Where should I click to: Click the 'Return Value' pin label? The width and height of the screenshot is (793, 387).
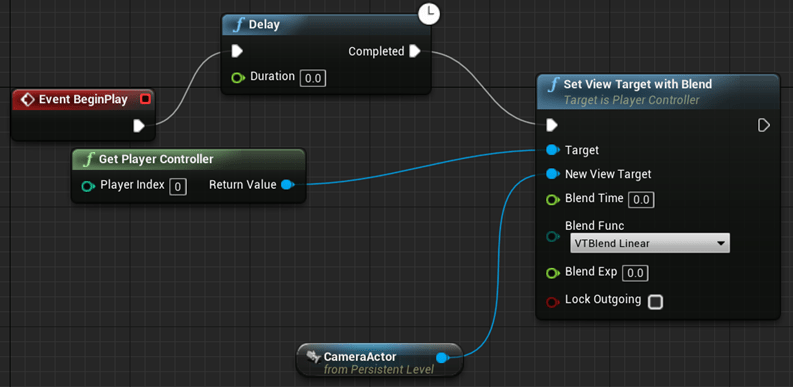tap(243, 185)
